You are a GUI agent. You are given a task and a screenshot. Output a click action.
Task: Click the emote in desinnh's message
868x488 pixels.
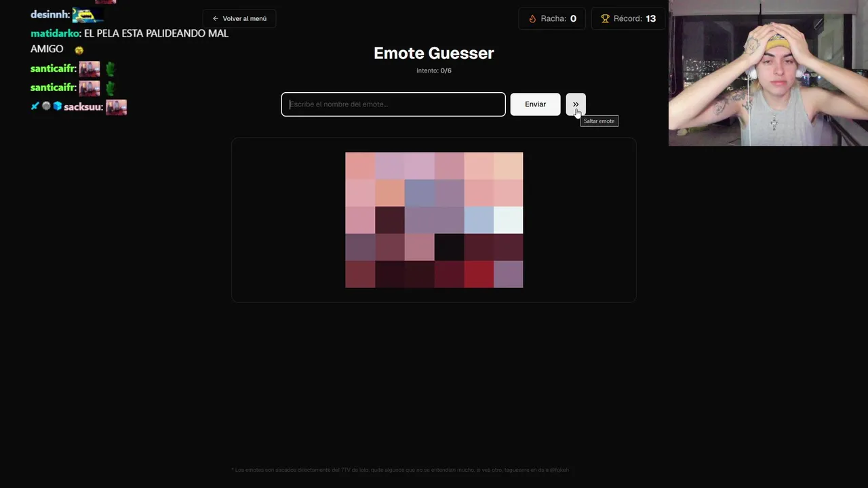tap(87, 15)
